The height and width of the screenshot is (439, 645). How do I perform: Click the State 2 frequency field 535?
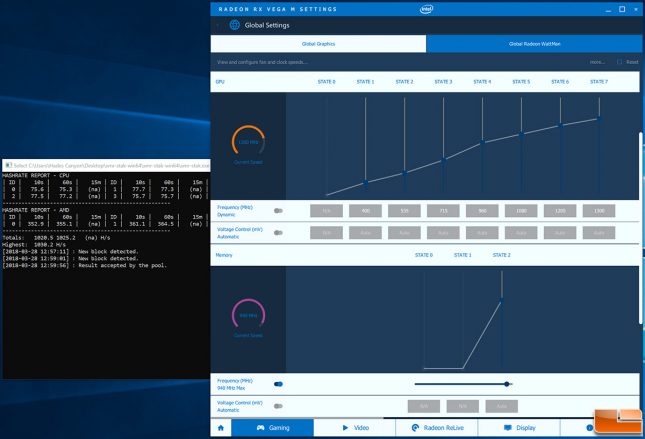[404, 211]
